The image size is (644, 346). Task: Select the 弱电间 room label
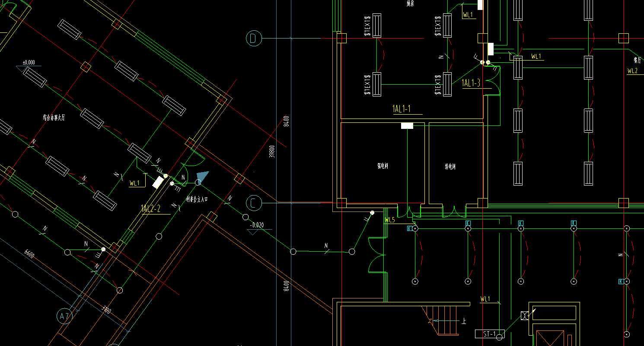[x=450, y=167]
